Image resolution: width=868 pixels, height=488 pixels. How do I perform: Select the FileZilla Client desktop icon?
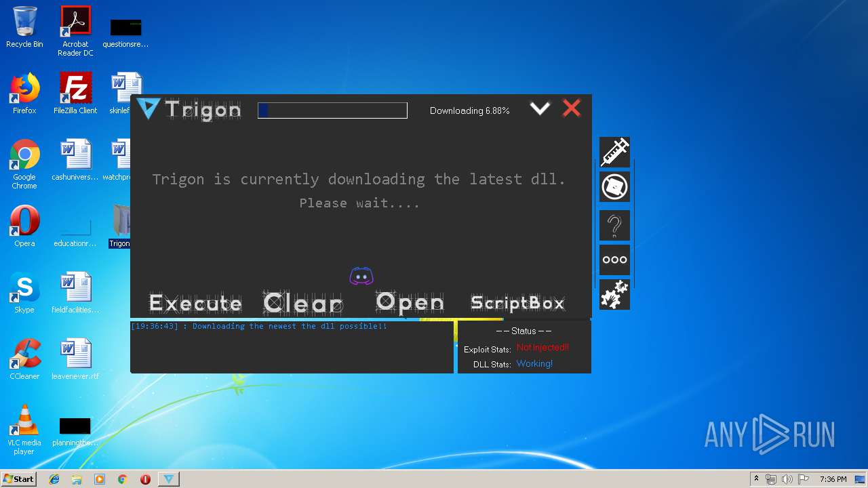click(x=75, y=94)
